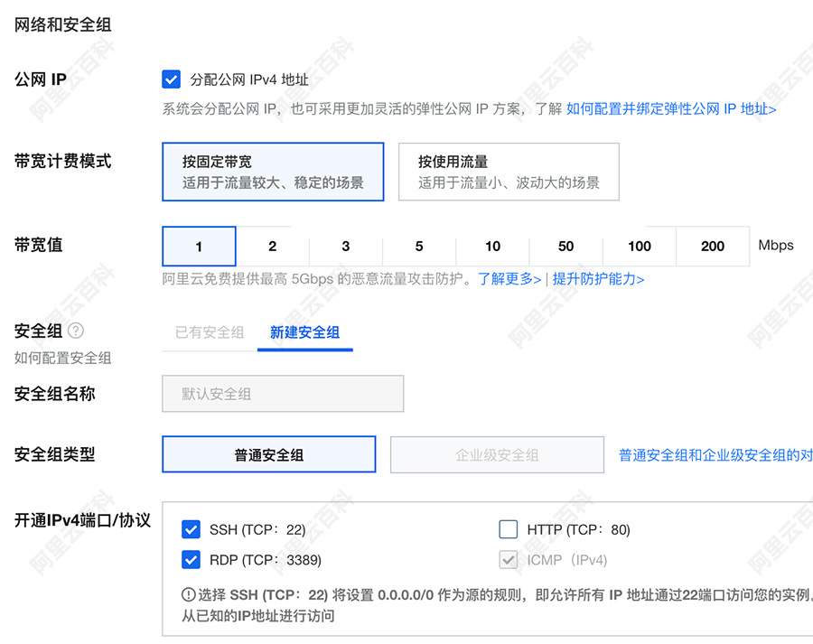
Task: Choose 按使用流量 billing mode
Action: coord(509,172)
